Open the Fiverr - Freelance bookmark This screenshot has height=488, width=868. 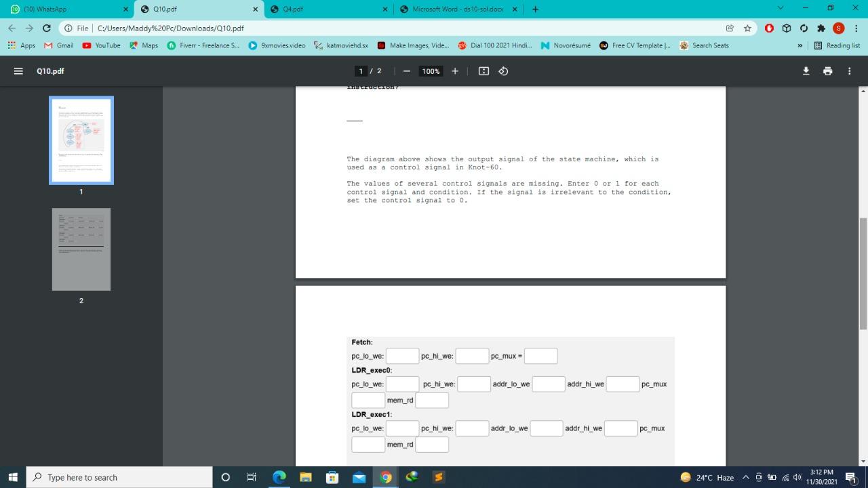203,45
